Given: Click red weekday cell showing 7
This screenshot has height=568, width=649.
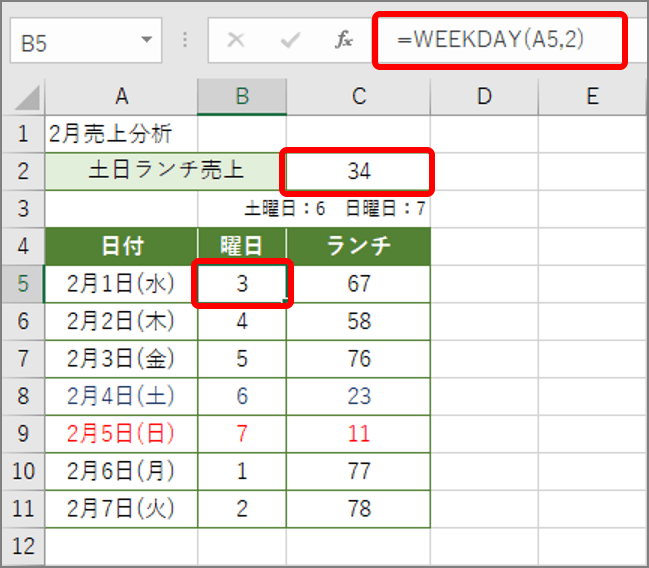Looking at the screenshot, I should (242, 434).
